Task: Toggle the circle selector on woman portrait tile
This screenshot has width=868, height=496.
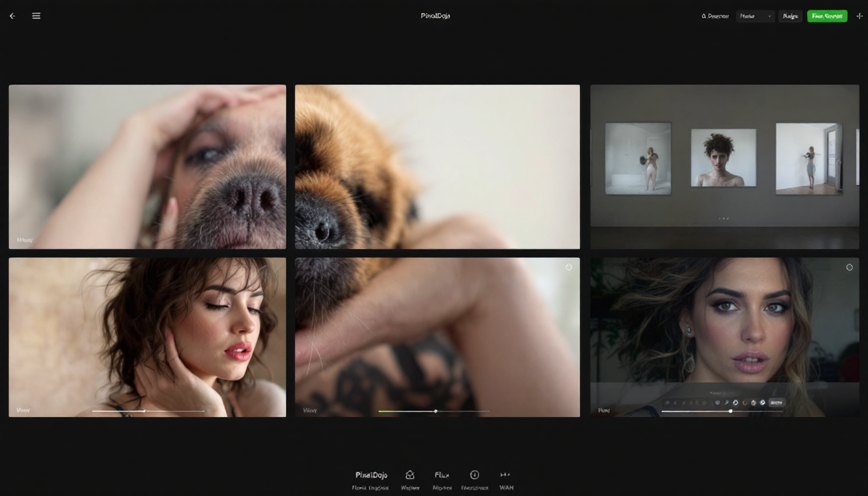Action: click(849, 267)
